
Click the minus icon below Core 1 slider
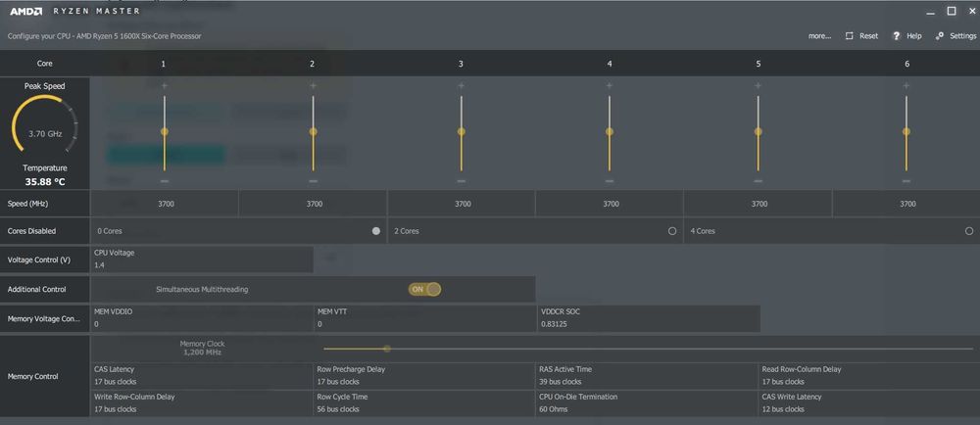click(x=165, y=181)
